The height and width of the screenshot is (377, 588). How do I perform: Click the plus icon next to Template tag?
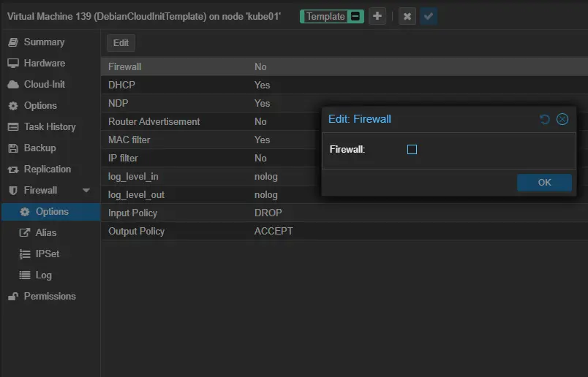[x=377, y=16]
